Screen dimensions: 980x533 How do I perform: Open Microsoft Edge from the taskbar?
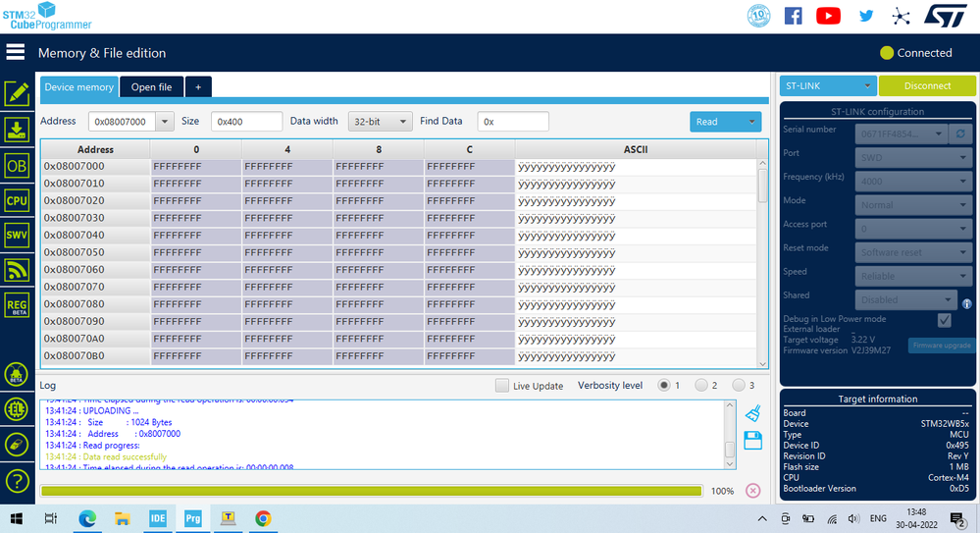pyautogui.click(x=87, y=518)
